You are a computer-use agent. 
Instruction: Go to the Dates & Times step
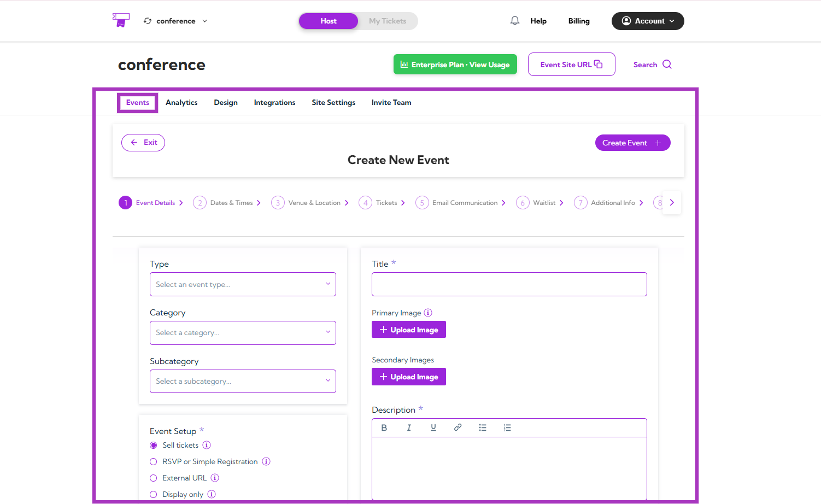click(x=227, y=203)
